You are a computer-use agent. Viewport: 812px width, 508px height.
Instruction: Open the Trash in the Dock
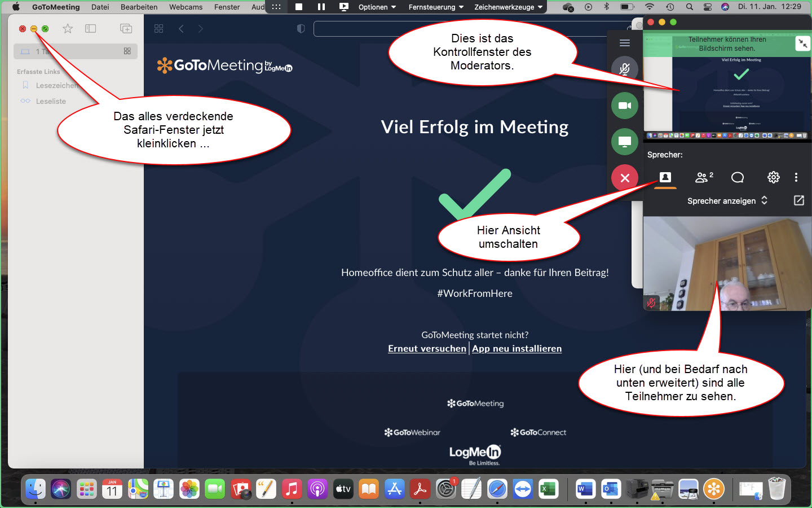pyautogui.click(x=776, y=489)
